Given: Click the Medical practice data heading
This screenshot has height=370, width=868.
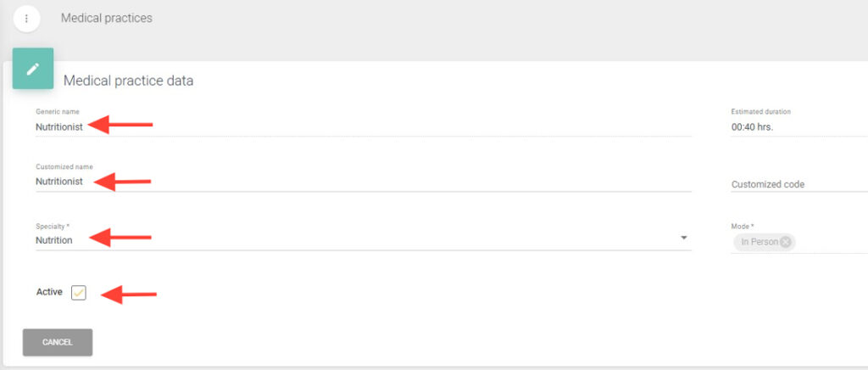Looking at the screenshot, I should 129,81.
